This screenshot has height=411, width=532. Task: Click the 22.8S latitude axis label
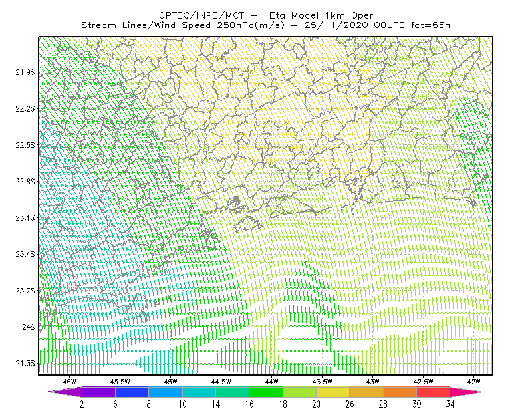pyautogui.click(x=25, y=182)
